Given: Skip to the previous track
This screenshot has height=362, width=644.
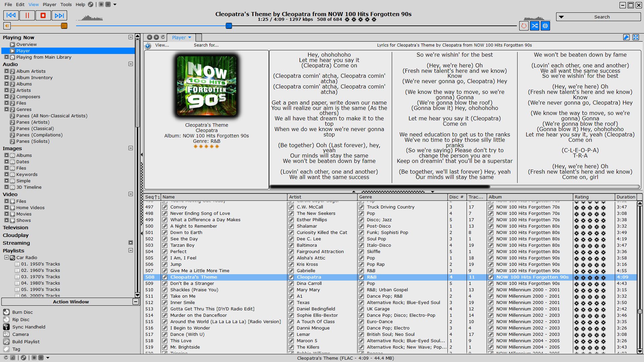Looking at the screenshot, I should [11, 15].
